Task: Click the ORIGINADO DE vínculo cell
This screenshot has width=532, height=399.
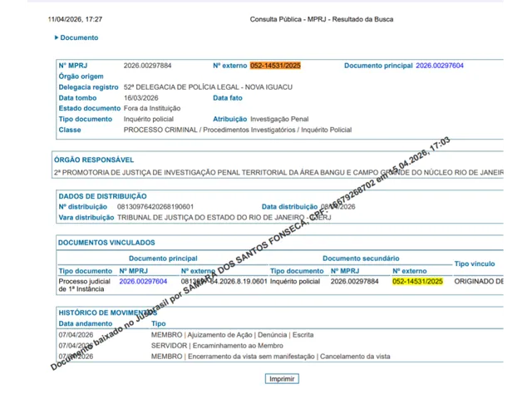Action: (x=479, y=281)
